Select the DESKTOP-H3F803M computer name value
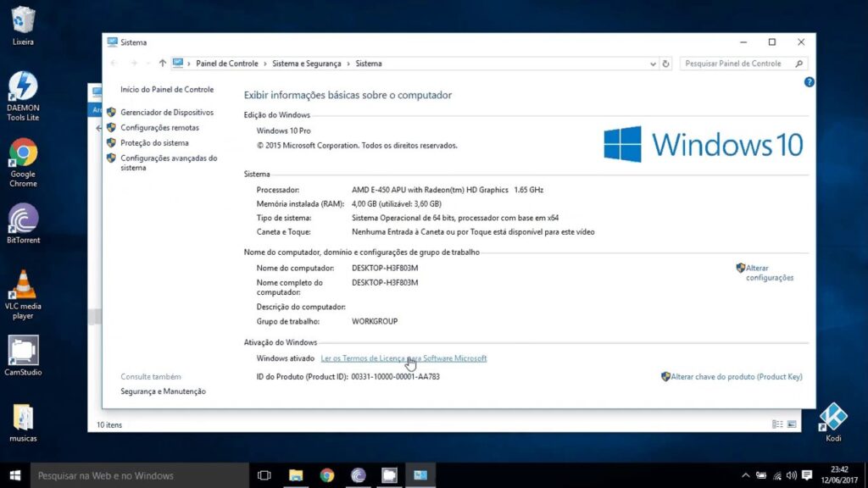This screenshot has width=868, height=488. coord(385,268)
